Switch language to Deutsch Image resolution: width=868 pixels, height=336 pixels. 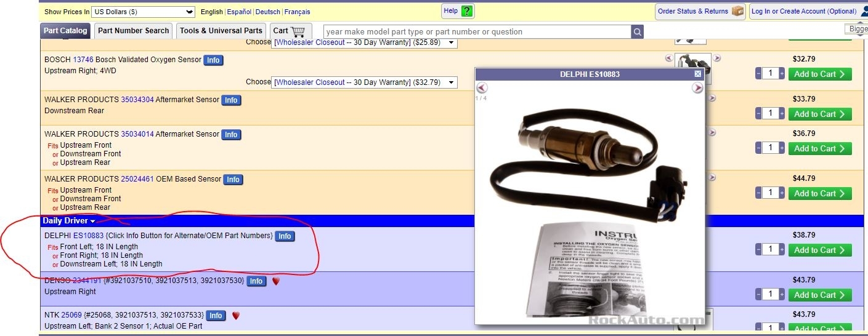click(x=267, y=12)
